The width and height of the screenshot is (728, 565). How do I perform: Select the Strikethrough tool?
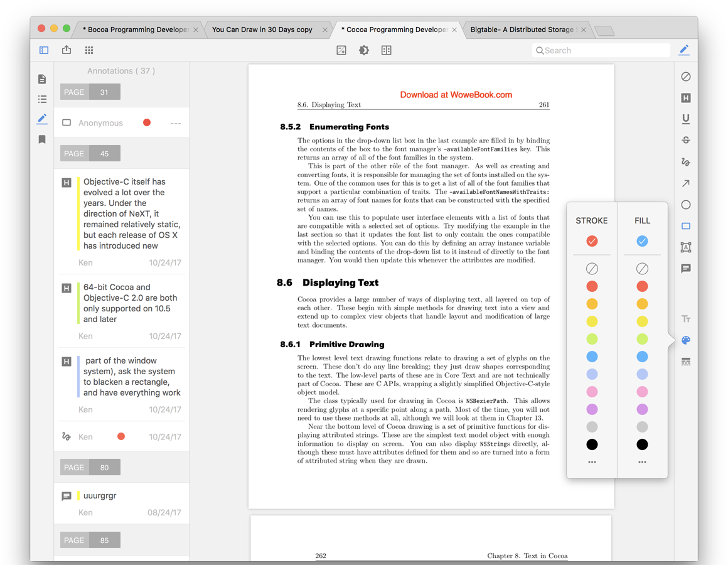pos(685,139)
